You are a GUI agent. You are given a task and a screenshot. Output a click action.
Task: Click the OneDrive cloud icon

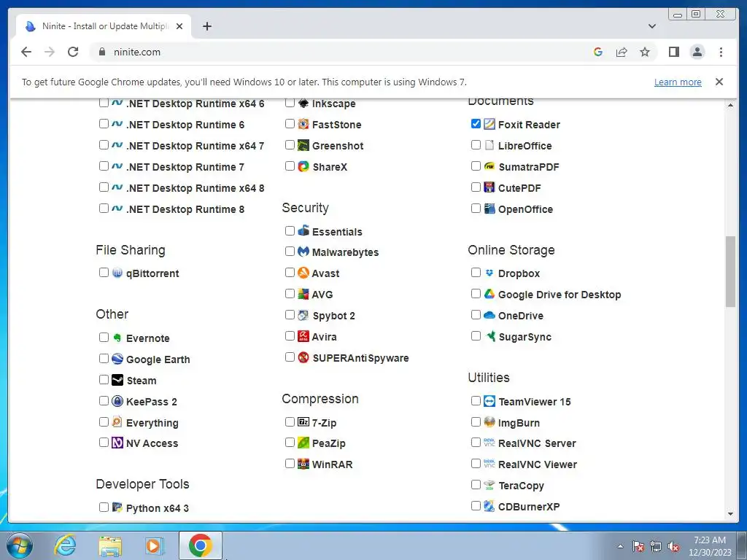point(489,315)
